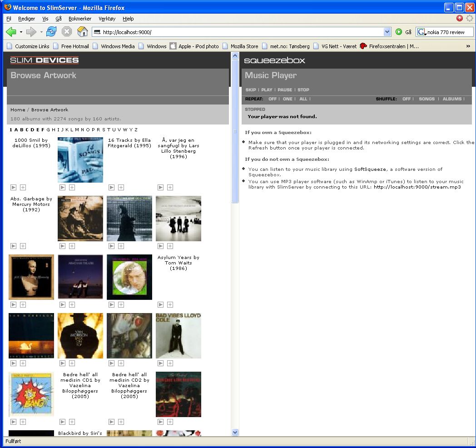Click the green back arrow

(x=11, y=32)
